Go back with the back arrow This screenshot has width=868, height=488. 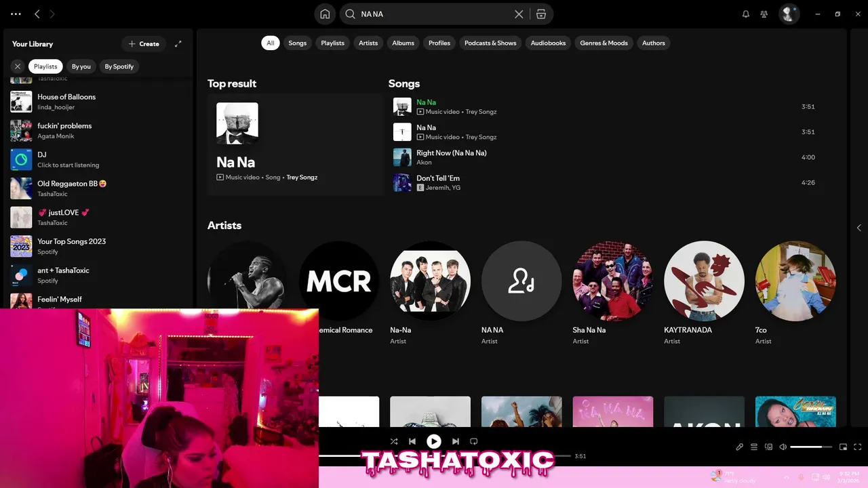37,14
